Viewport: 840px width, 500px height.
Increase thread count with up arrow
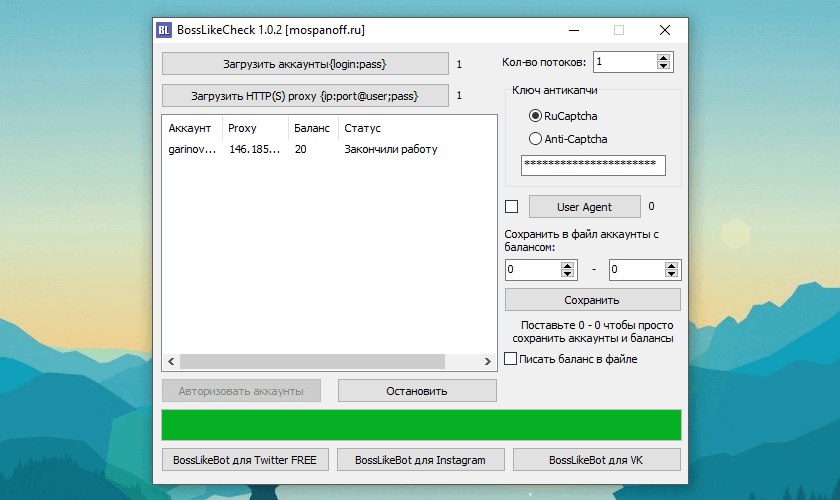pos(663,58)
